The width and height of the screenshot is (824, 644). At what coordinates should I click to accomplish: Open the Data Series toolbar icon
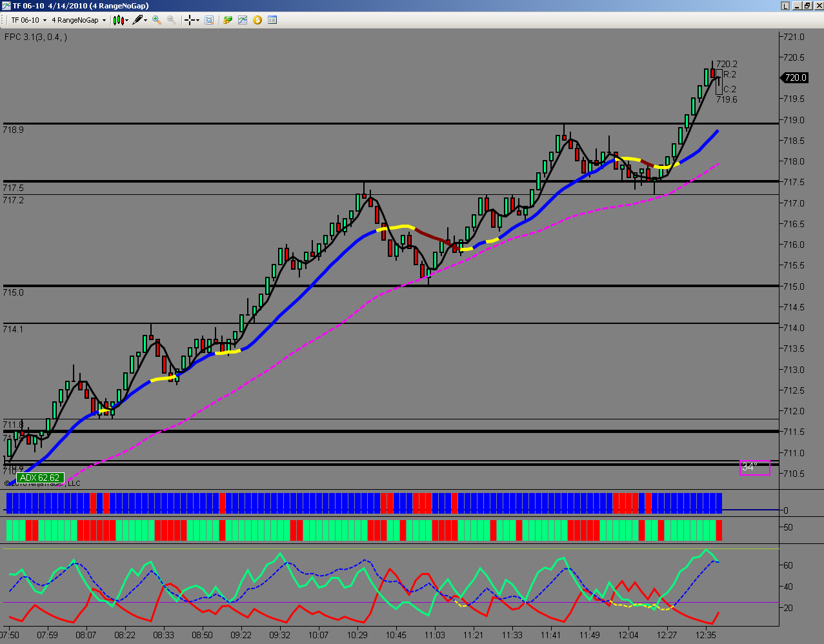click(228, 20)
